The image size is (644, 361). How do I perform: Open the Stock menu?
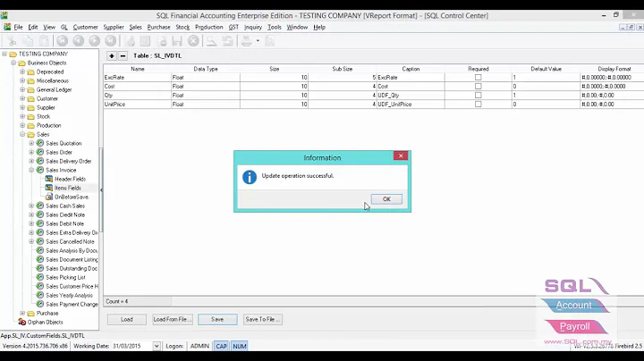(x=182, y=27)
